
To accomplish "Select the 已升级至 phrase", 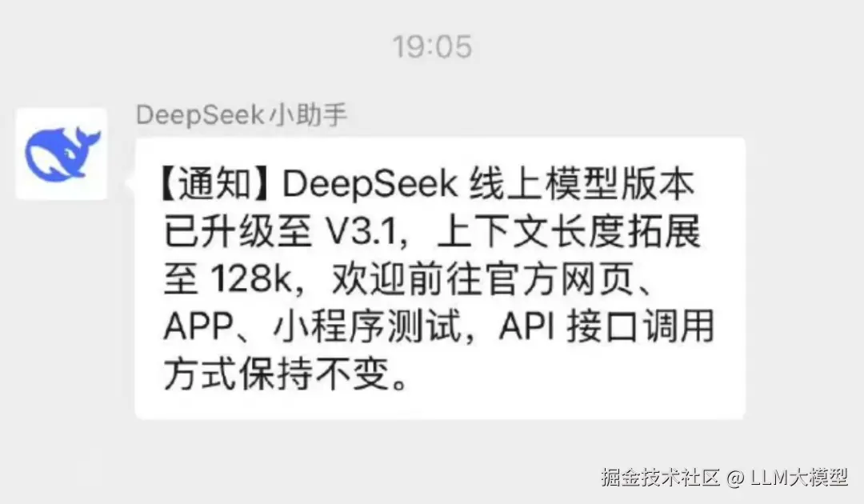I will click(238, 231).
